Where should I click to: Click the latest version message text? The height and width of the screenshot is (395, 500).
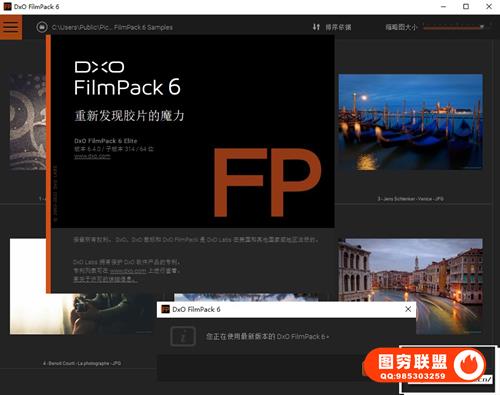click(x=268, y=337)
